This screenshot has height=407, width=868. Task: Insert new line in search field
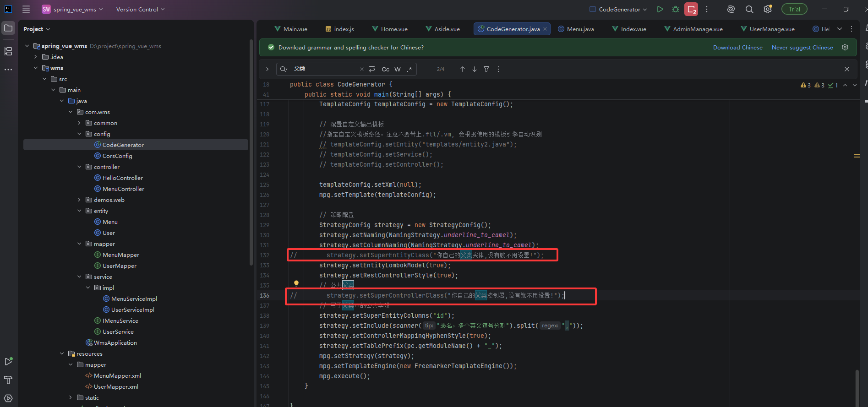372,69
